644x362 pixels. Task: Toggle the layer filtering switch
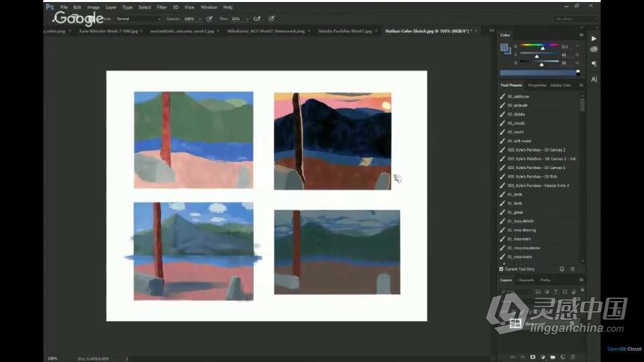[x=582, y=290]
